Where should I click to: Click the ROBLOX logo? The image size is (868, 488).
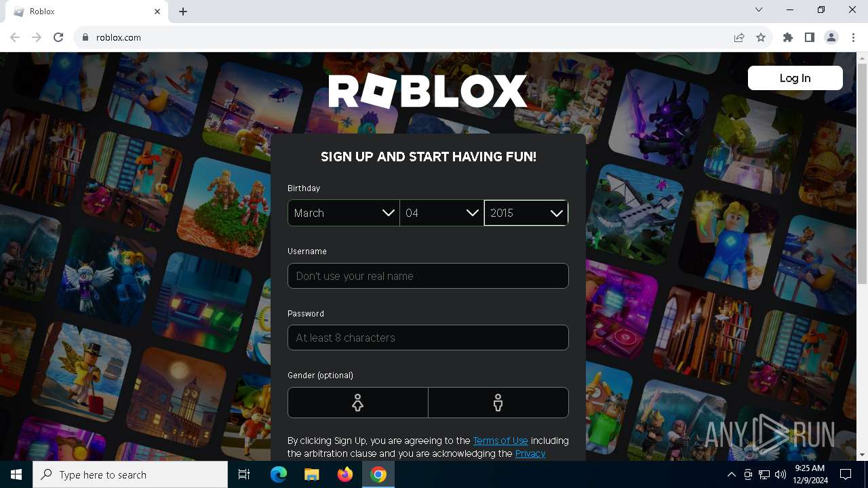[428, 91]
